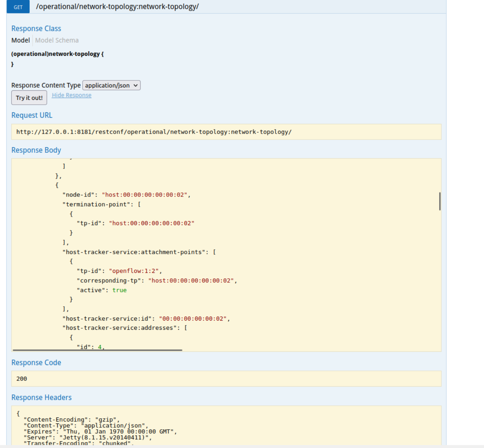Click the vertical scrollbar in Response Body
The height and width of the screenshot is (448, 484).
pyautogui.click(x=440, y=201)
